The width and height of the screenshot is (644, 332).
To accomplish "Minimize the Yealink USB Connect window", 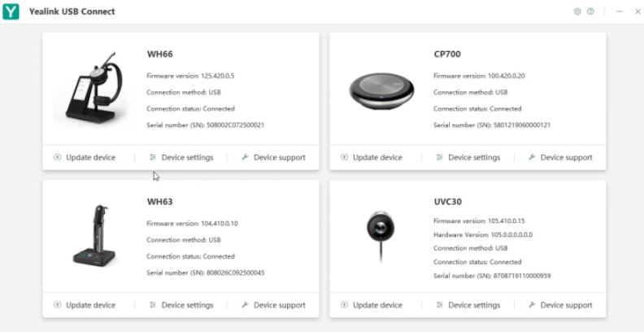I will click(620, 11).
